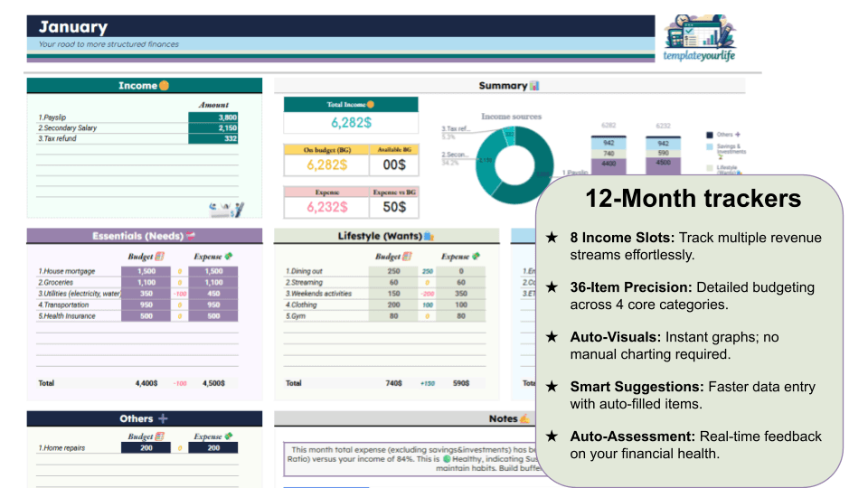The height and width of the screenshot is (488, 868).
Task: Click the coin icon in the Total Income header
Action: coord(371,104)
